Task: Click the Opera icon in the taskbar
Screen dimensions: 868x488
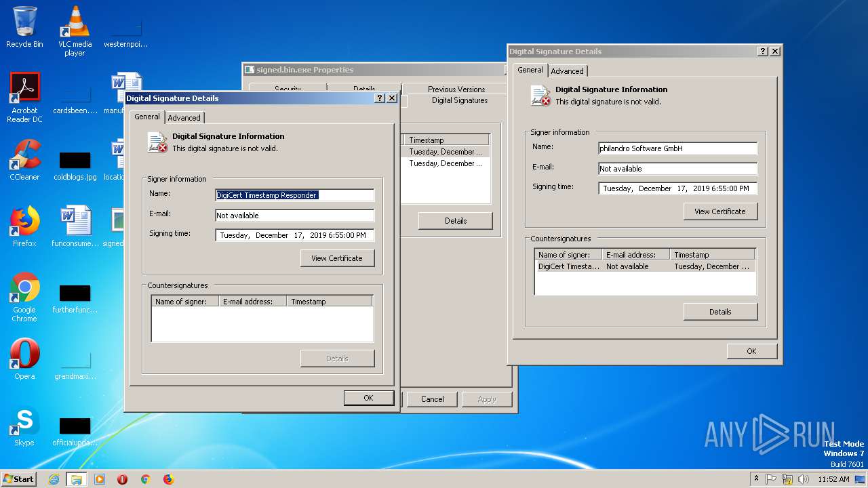Action: [x=123, y=479]
